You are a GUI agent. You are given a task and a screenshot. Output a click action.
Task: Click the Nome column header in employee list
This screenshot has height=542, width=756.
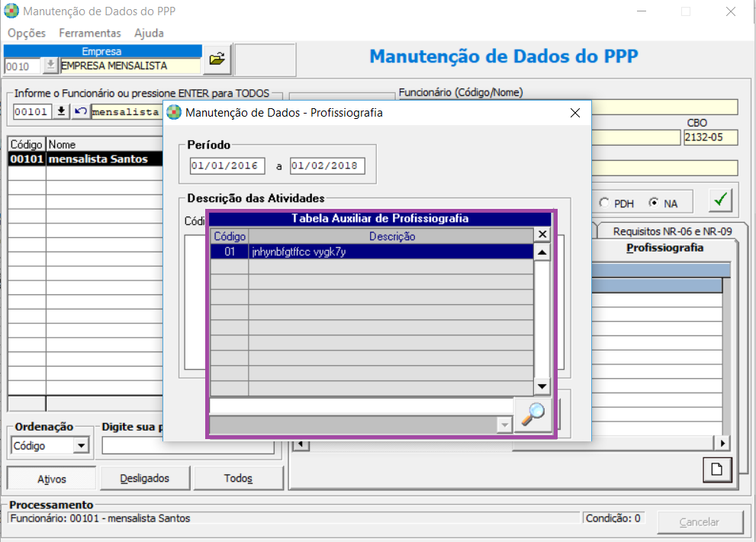(105, 145)
